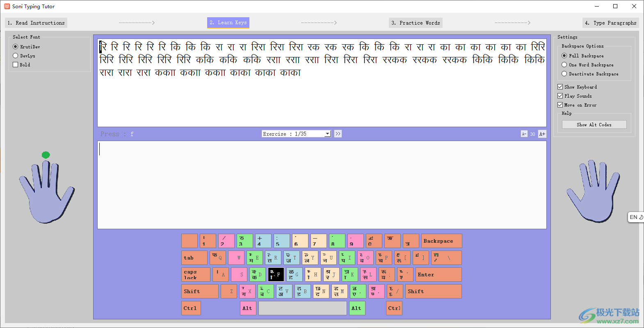Enable the Bold font checkbox

tap(21, 65)
